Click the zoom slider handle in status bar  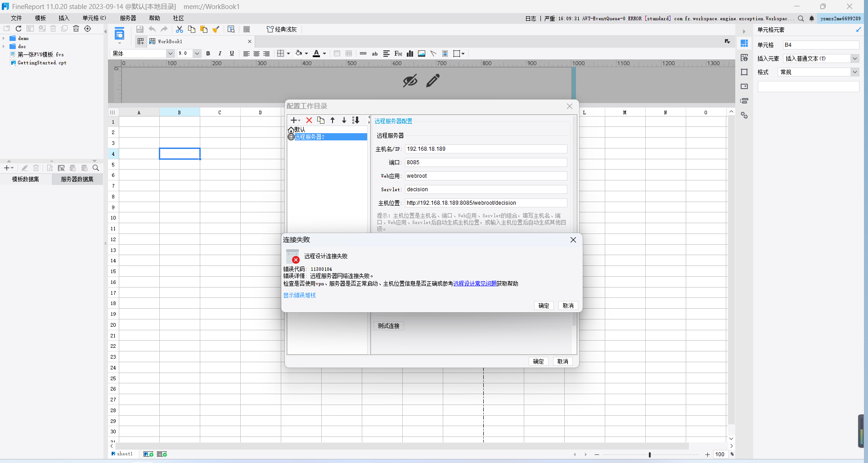click(x=650, y=454)
